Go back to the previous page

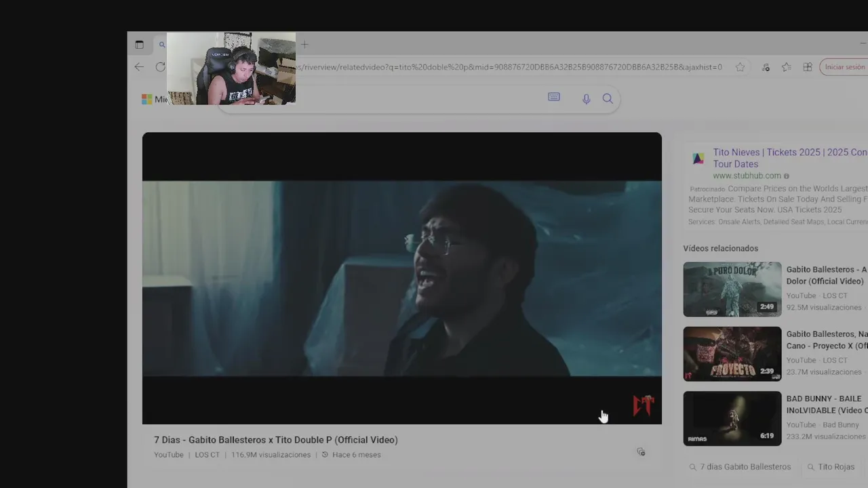[139, 66]
